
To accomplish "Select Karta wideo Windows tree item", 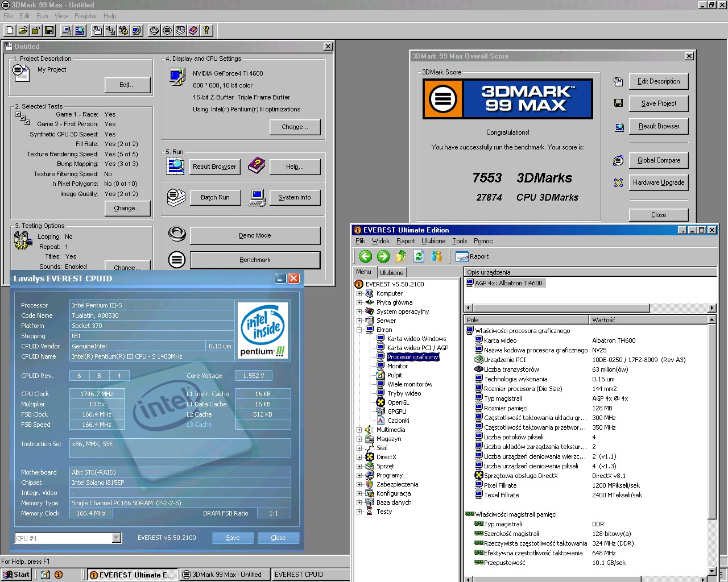I will tap(416, 339).
